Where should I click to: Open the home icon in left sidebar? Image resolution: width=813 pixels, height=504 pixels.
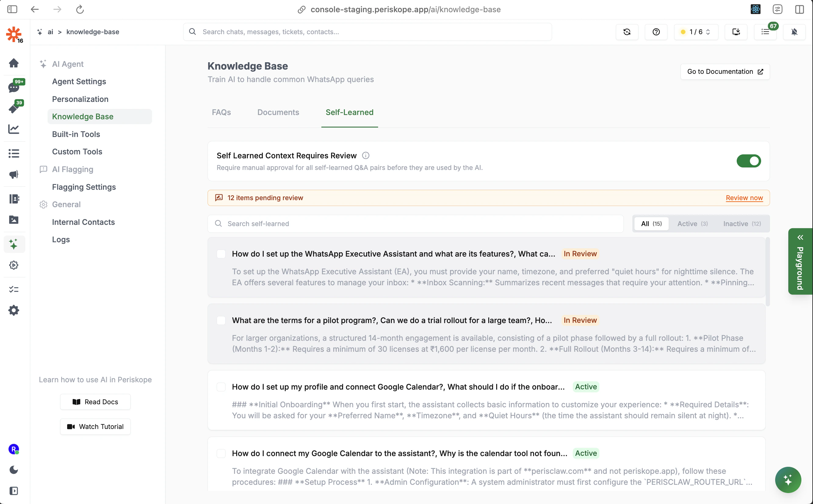(14, 63)
